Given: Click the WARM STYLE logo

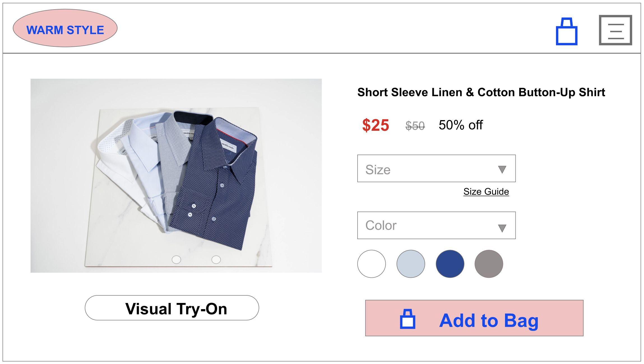Looking at the screenshot, I should pos(65,28).
